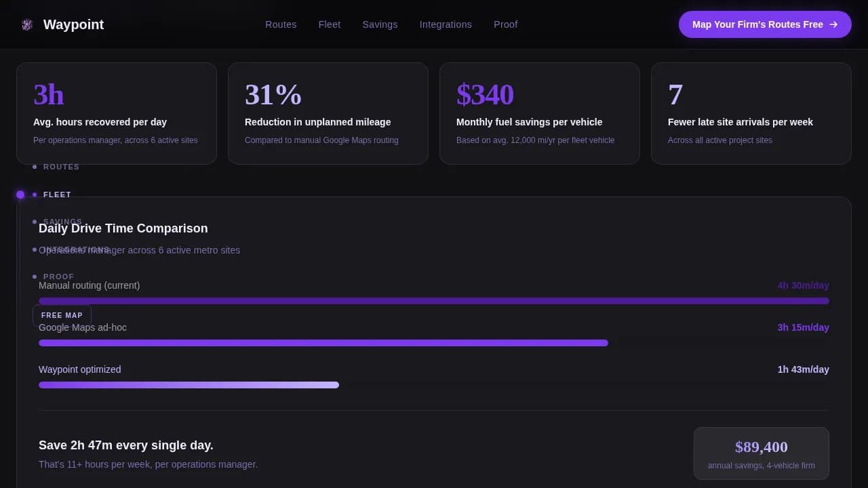This screenshot has height=488, width=868.
Task: Select the SAVINGS side-nav dot
Action: (35, 222)
